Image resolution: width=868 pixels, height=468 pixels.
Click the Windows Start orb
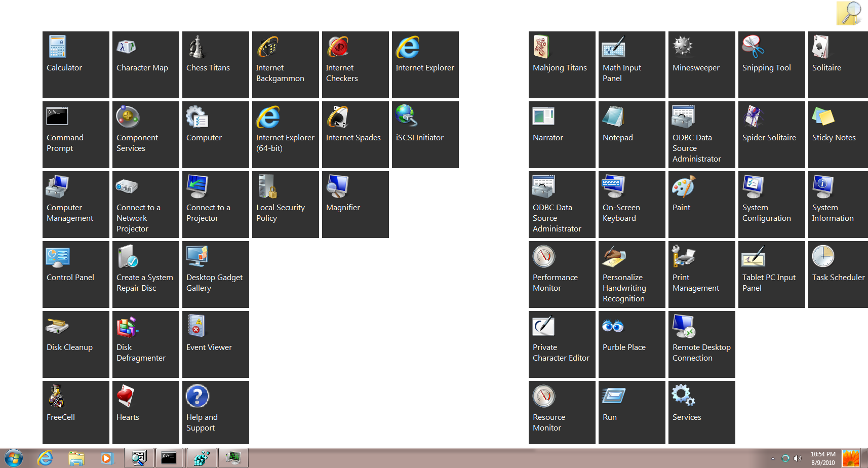pyautogui.click(x=14, y=458)
